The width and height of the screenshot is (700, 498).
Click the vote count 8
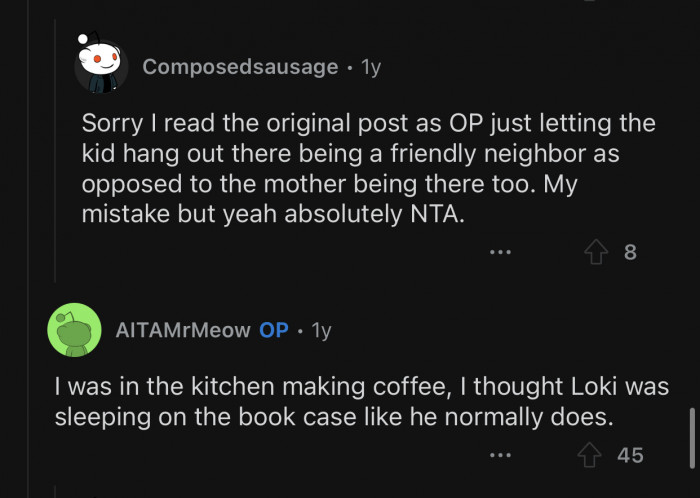click(x=630, y=253)
